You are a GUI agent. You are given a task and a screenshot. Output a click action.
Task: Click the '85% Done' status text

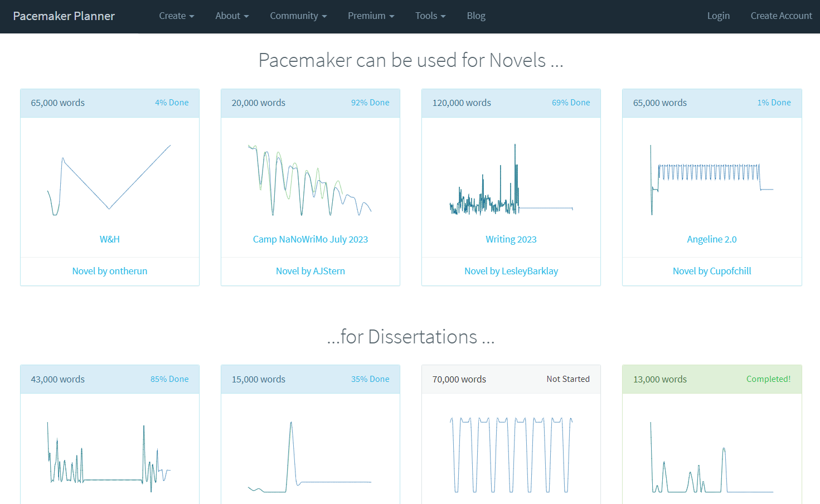[169, 379]
